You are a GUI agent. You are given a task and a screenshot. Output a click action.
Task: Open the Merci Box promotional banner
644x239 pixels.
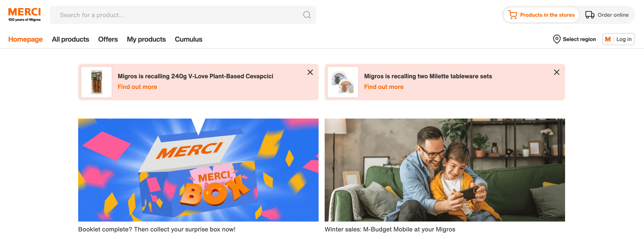tap(198, 170)
